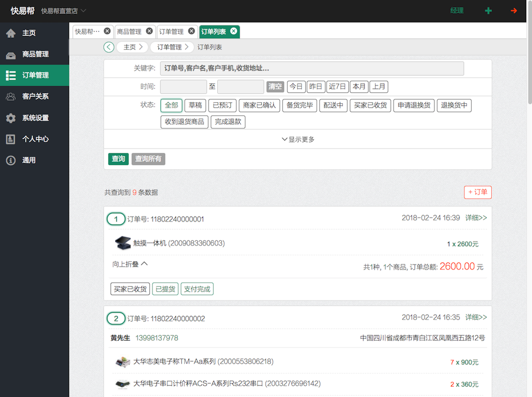This screenshot has width=532, height=397.
Task: Click the 客户关系 people icon
Action: click(x=11, y=97)
